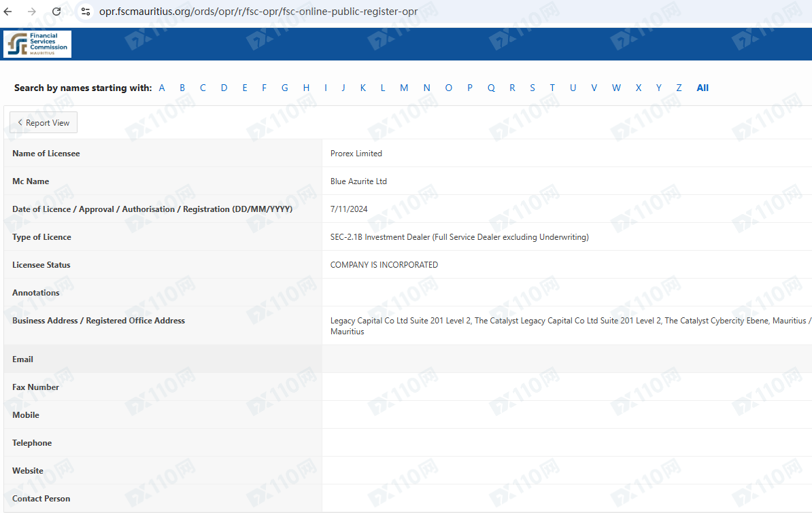This screenshot has width=812, height=513.
Task: Filter names starting with F
Action: click(264, 88)
